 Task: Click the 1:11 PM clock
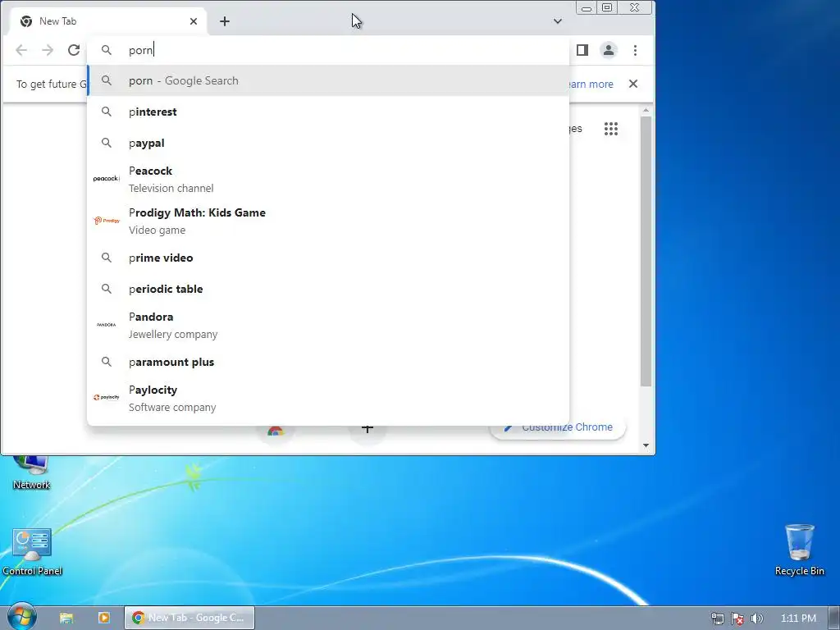tap(798, 619)
